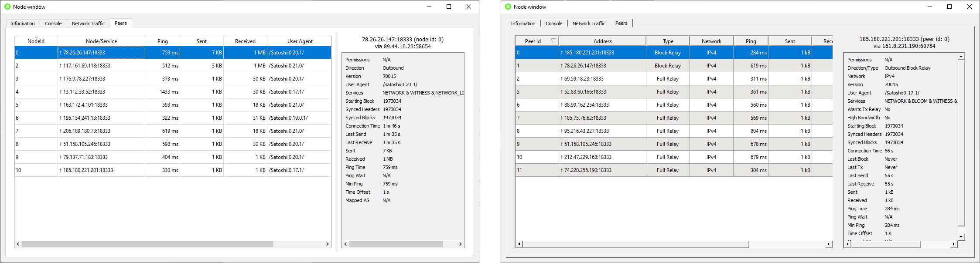Click the right arrow of the left peer table scrollbar
The height and width of the screenshot is (263, 980).
coord(328,244)
